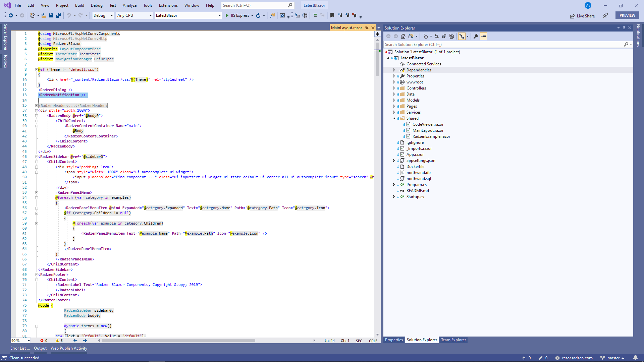The height and width of the screenshot is (362, 644).
Task: Click the Home icon in Solution Explorer
Action: pyautogui.click(x=403, y=36)
